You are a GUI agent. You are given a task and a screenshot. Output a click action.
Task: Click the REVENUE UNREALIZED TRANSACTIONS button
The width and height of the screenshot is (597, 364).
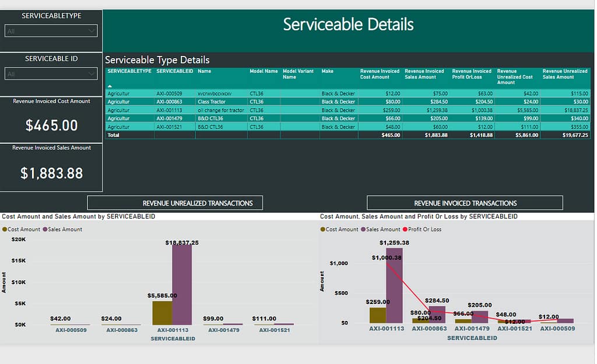175,203
